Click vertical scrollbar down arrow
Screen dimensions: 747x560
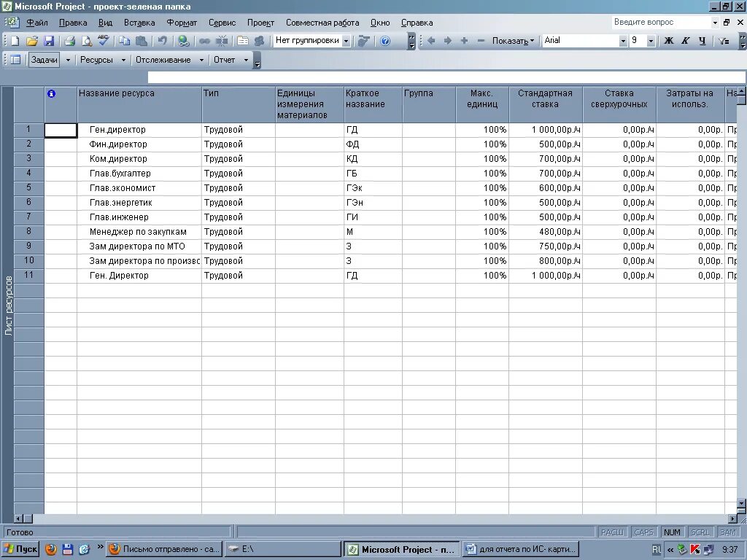point(741,503)
